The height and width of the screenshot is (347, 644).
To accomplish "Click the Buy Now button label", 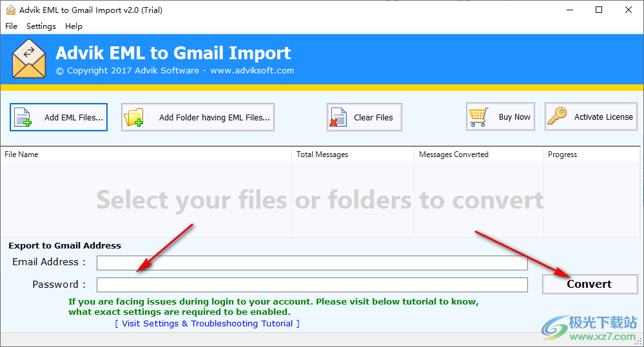I will 514,117.
